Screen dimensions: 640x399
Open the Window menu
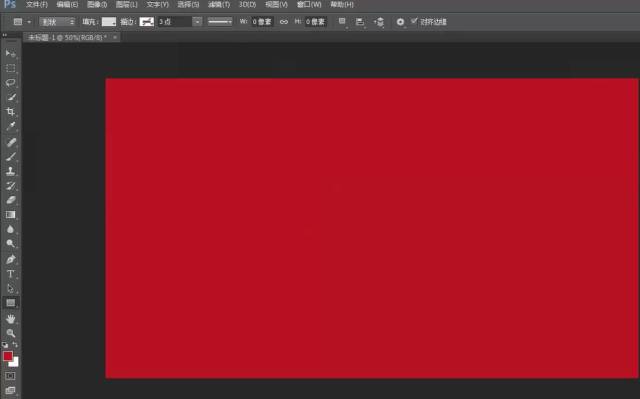coord(309,4)
